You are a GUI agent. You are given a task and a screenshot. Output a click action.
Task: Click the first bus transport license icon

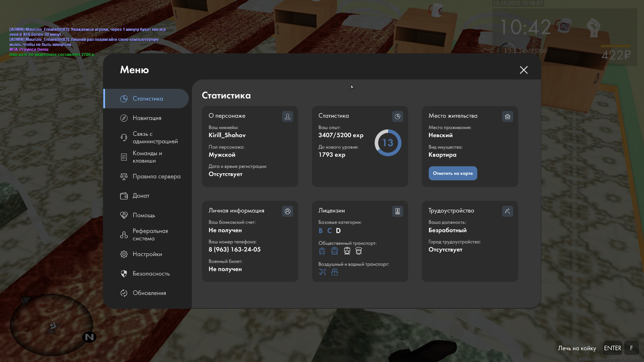click(322, 251)
